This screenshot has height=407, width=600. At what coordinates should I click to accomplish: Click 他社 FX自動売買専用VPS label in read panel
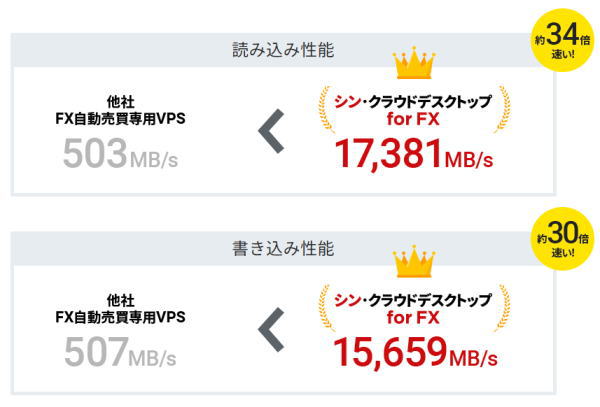point(121,110)
